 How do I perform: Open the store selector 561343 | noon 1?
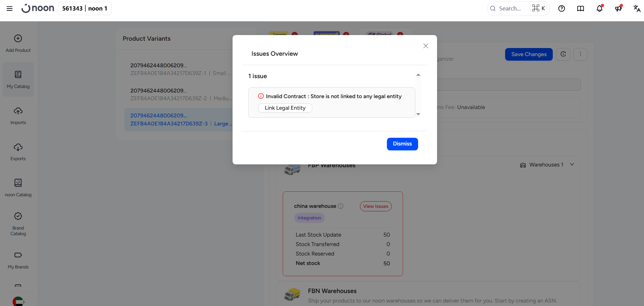pyautogui.click(x=85, y=8)
